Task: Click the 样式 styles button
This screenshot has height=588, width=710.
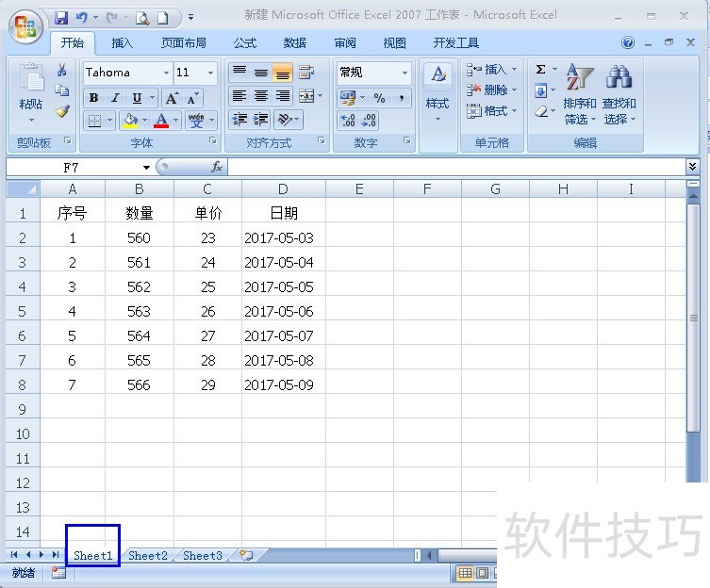Action: click(x=438, y=94)
